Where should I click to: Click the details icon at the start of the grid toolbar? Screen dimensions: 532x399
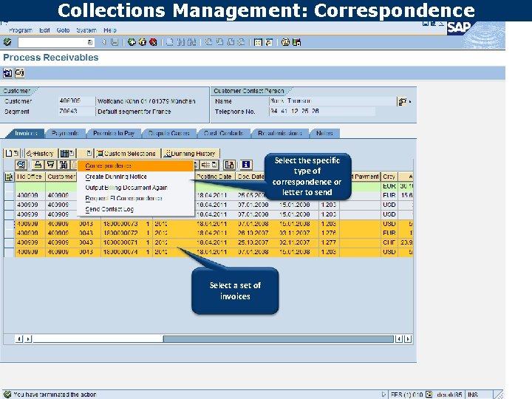click(x=21, y=165)
